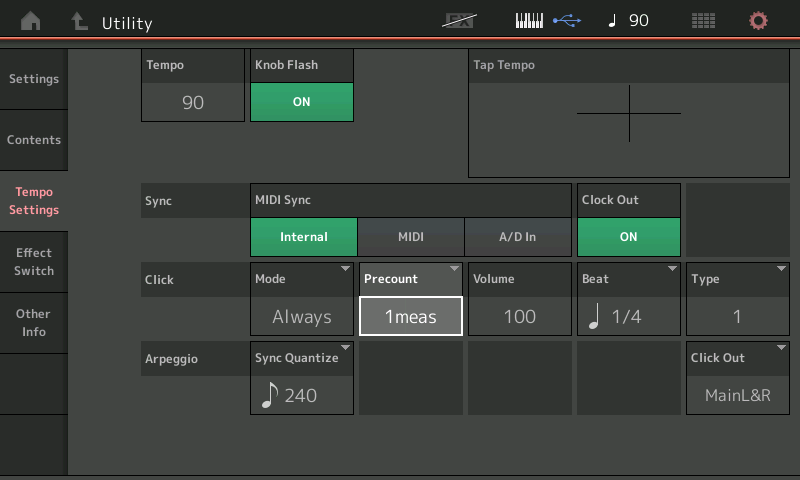Click the Arpeggio row label
This screenshot has height=480, width=800.
(171, 359)
